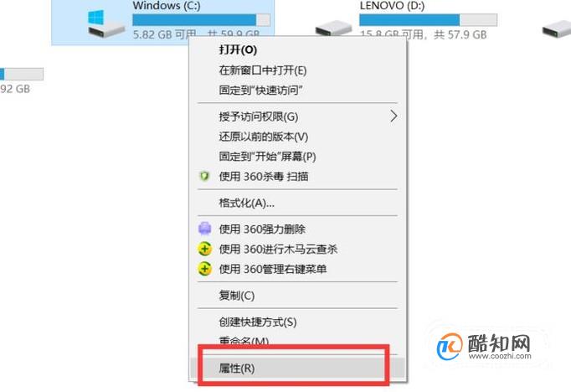Open 属性(R) properties entry

[297, 369]
